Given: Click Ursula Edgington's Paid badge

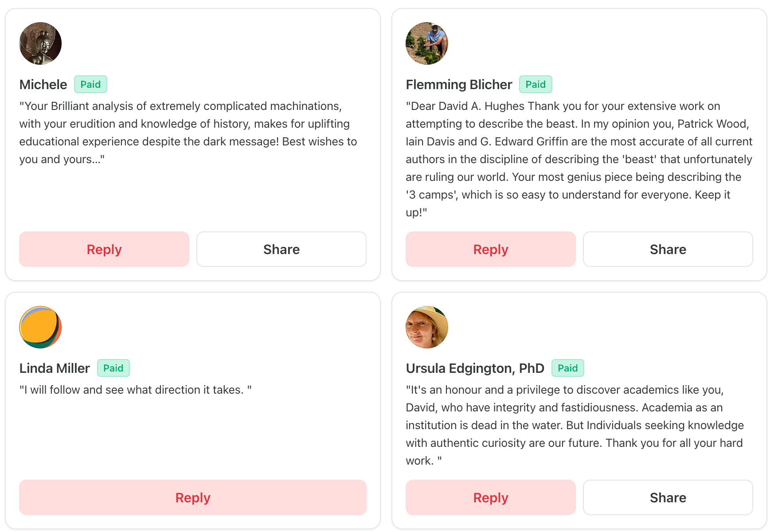Looking at the screenshot, I should click(567, 368).
